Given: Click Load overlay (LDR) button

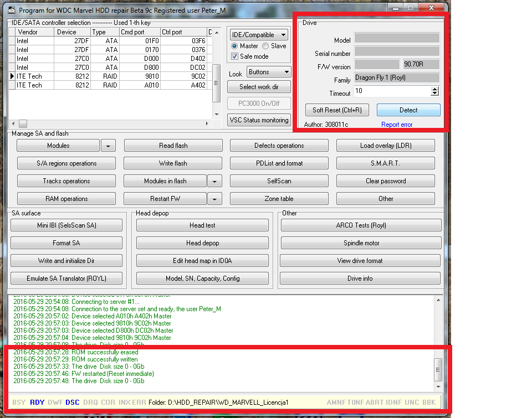Looking at the screenshot, I should (386, 146).
